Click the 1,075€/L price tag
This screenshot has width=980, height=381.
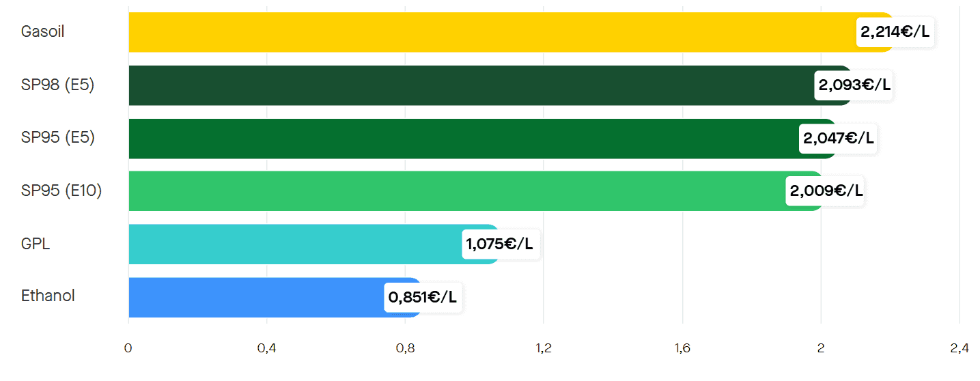(501, 244)
